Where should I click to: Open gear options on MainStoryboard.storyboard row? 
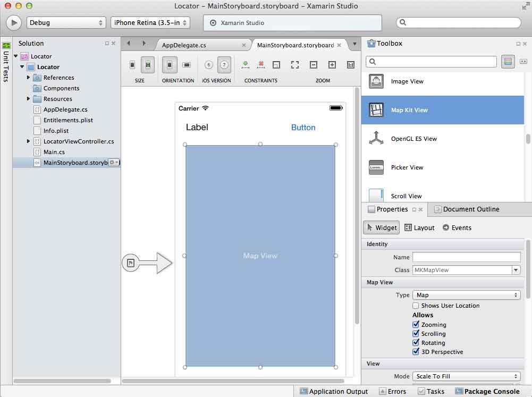coord(114,163)
